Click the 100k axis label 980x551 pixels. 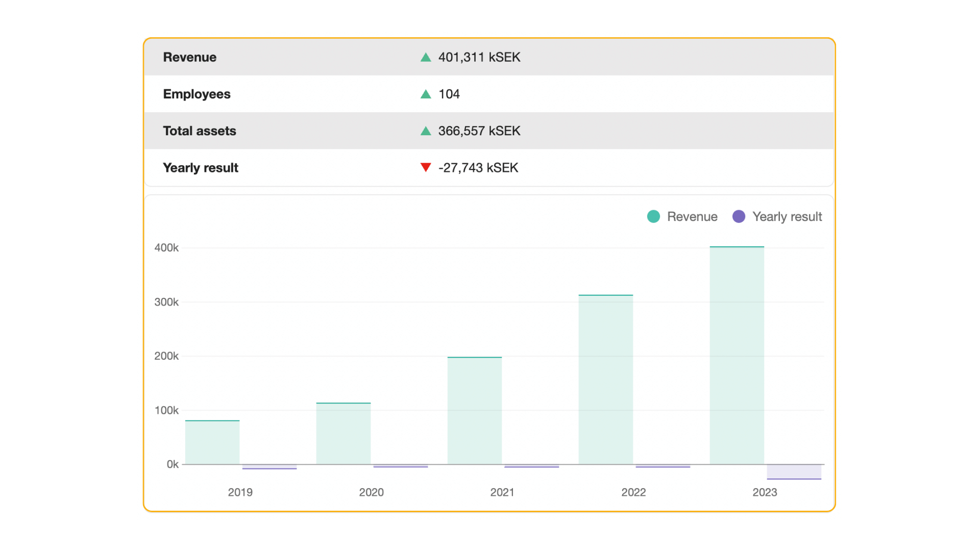(166, 410)
